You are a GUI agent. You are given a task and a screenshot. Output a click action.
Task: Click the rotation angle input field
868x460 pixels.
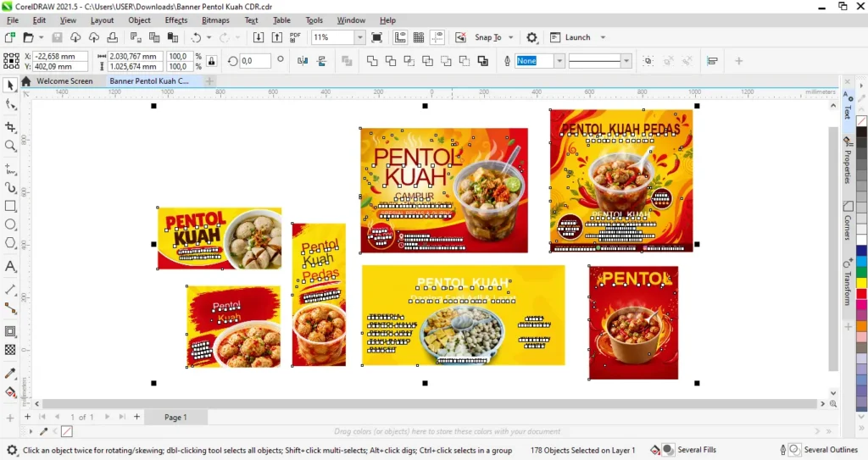[x=254, y=61]
